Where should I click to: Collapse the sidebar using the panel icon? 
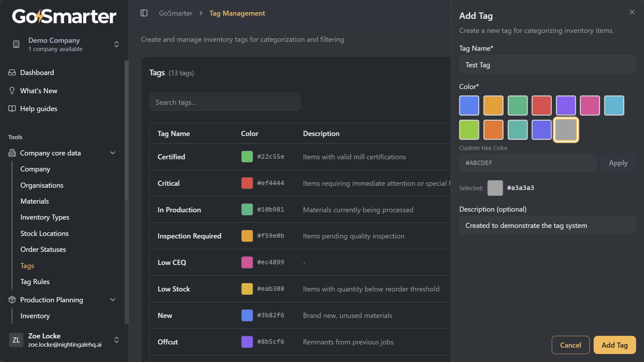(x=144, y=13)
